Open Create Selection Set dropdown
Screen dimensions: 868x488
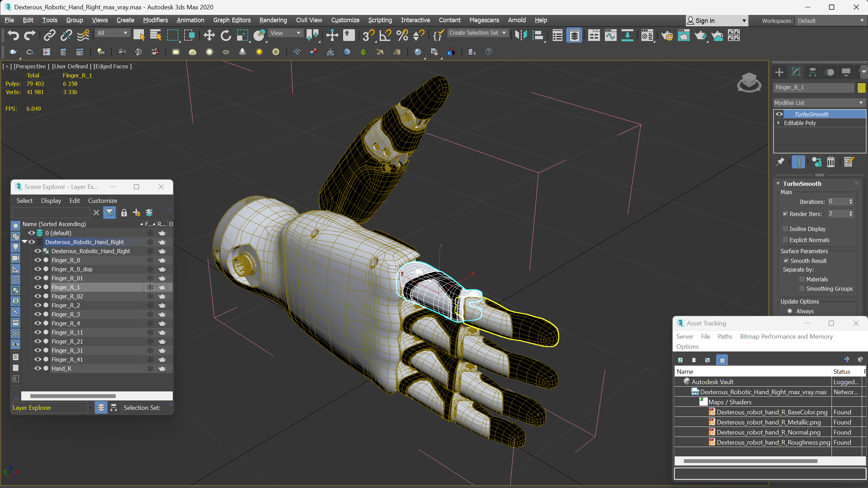[x=478, y=33]
